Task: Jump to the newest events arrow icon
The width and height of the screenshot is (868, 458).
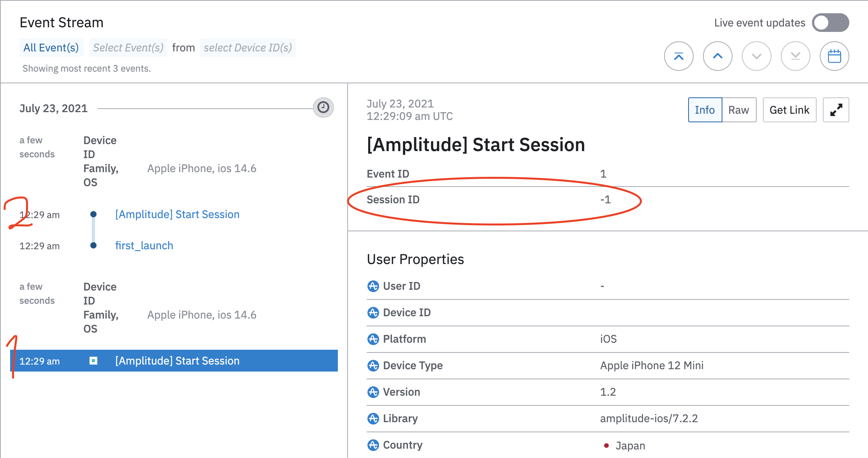Action: pyautogui.click(x=678, y=56)
